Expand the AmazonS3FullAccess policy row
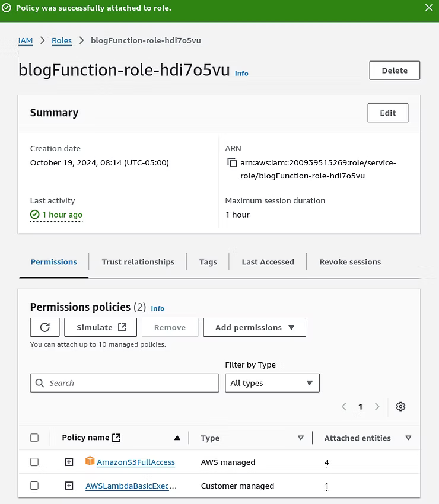The height and width of the screenshot is (504, 439). pyautogui.click(x=69, y=462)
